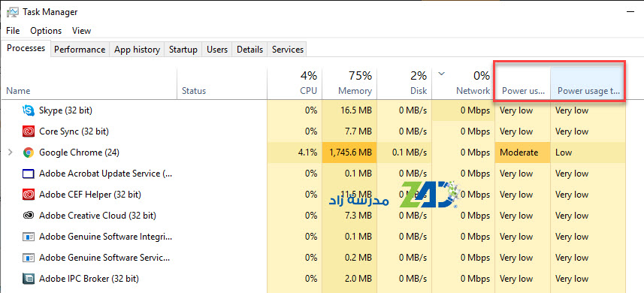Sort by the CPU column header
The image size is (644, 293).
[x=295, y=83]
